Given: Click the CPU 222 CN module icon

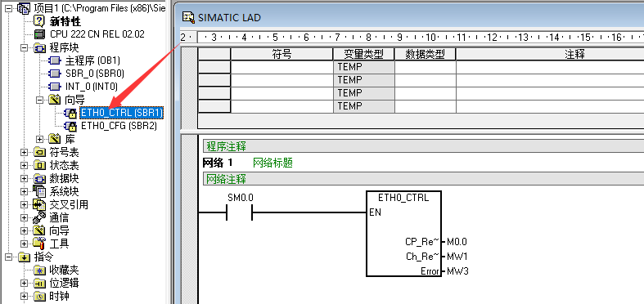Looking at the screenshot, I should pos(40,34).
